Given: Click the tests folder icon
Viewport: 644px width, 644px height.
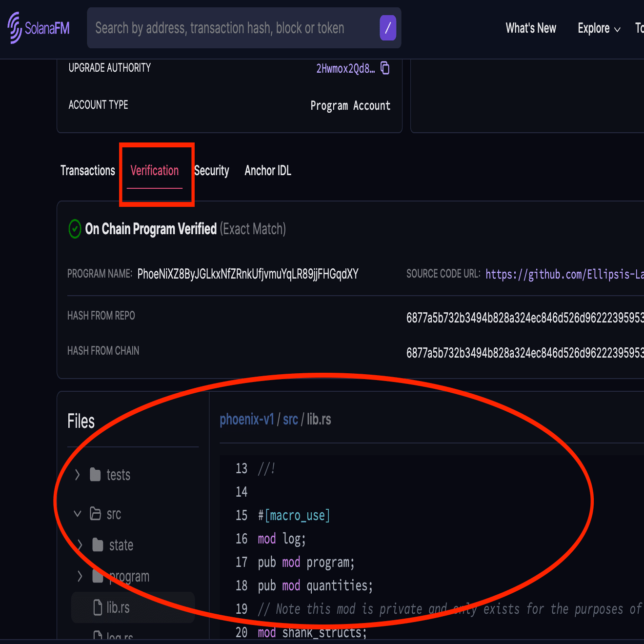Looking at the screenshot, I should pyautogui.click(x=95, y=475).
